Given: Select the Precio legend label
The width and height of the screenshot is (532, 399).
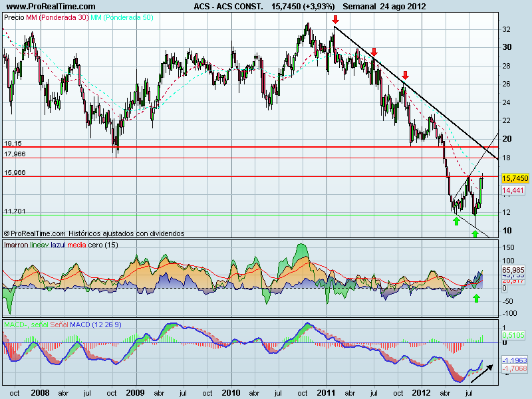Looking at the screenshot, I should (14, 17).
